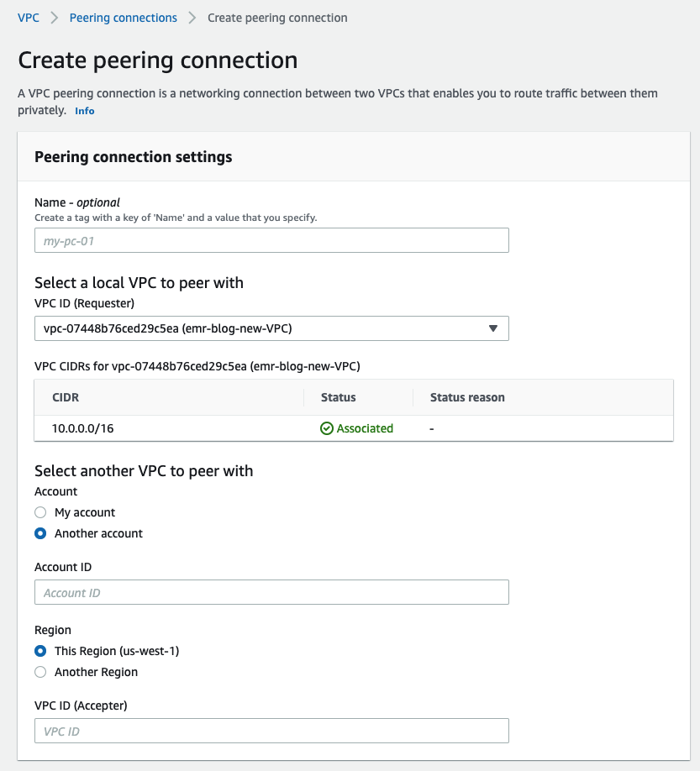Click the Requester VPC dropdown arrow
Viewport: 700px width, 771px height.
(x=493, y=328)
